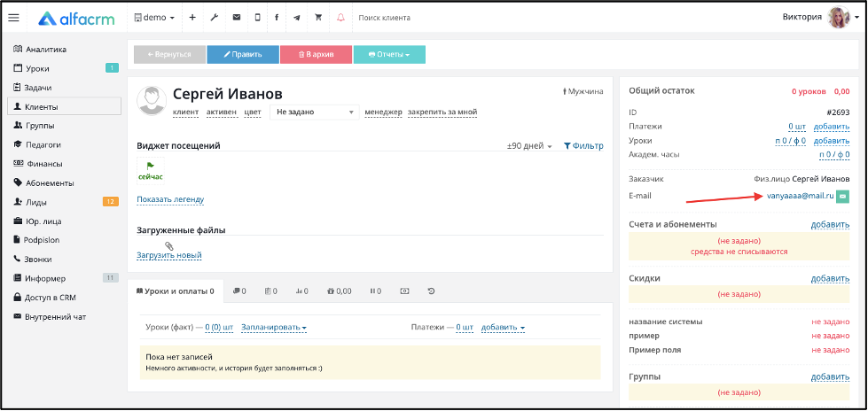Open the shopping cart icon

coord(318,18)
